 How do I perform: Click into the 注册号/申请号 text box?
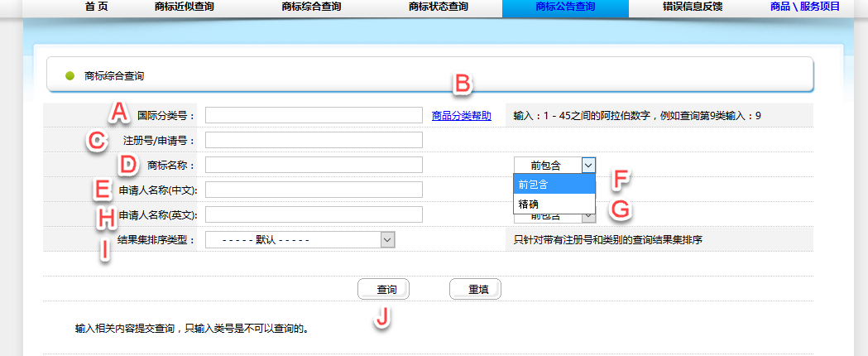pos(314,140)
